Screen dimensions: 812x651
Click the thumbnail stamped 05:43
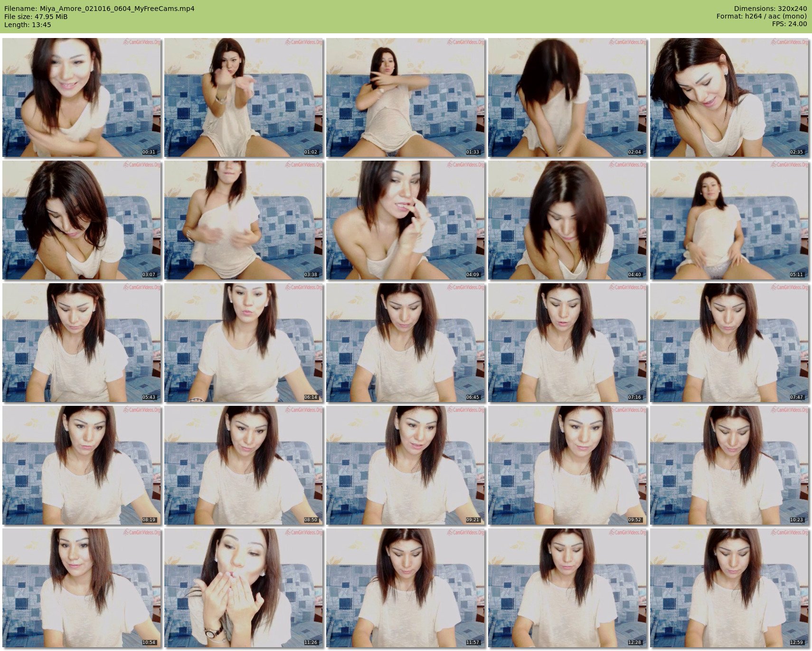pyautogui.click(x=82, y=343)
